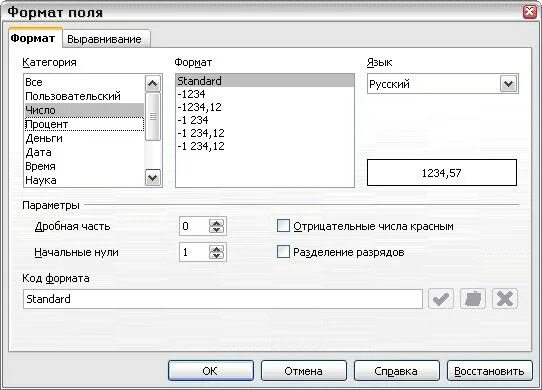The width and height of the screenshot is (542, 390).
Task: Select the Формат tab
Action: (x=33, y=38)
